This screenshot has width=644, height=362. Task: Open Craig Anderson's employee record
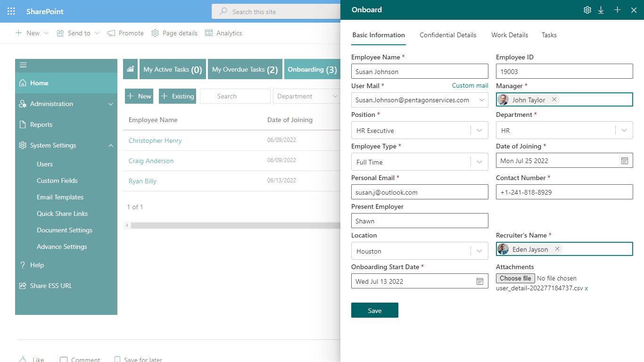point(151,161)
